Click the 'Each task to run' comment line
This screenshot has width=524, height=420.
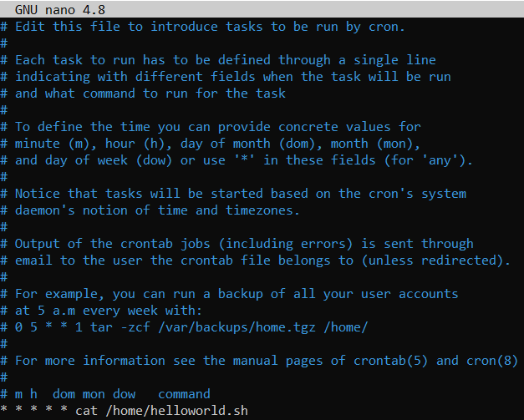point(226,60)
